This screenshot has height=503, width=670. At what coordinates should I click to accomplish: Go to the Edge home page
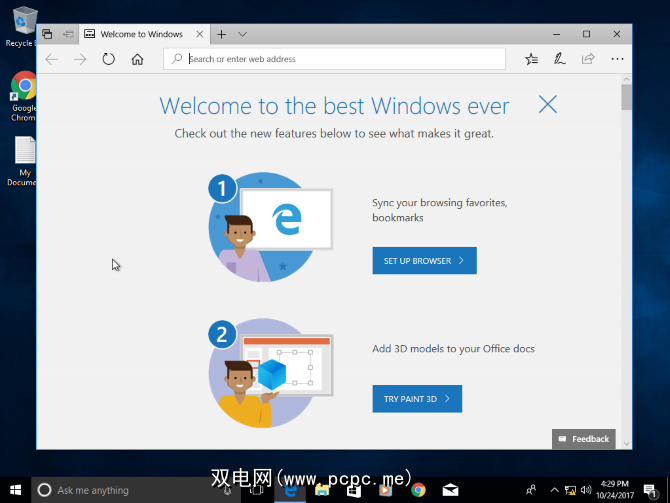137,59
